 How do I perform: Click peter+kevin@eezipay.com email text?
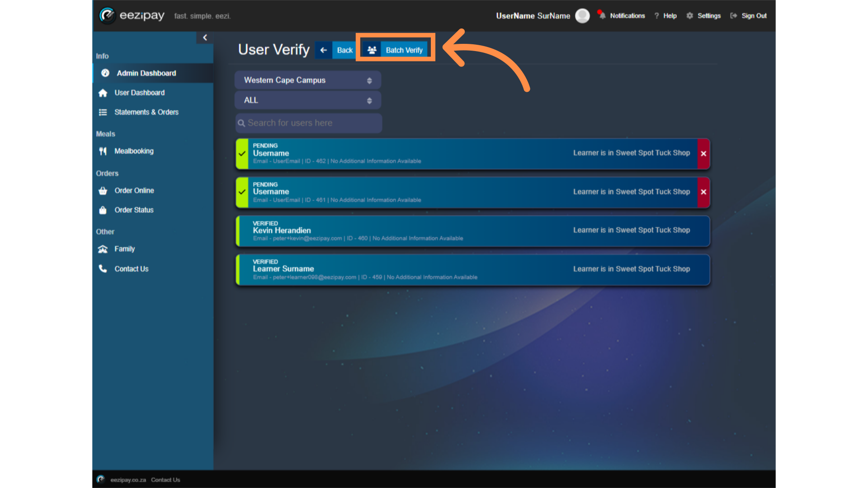(307, 239)
